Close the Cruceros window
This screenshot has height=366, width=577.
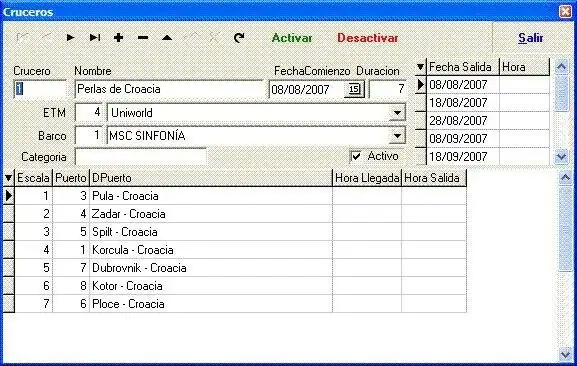pos(565,11)
